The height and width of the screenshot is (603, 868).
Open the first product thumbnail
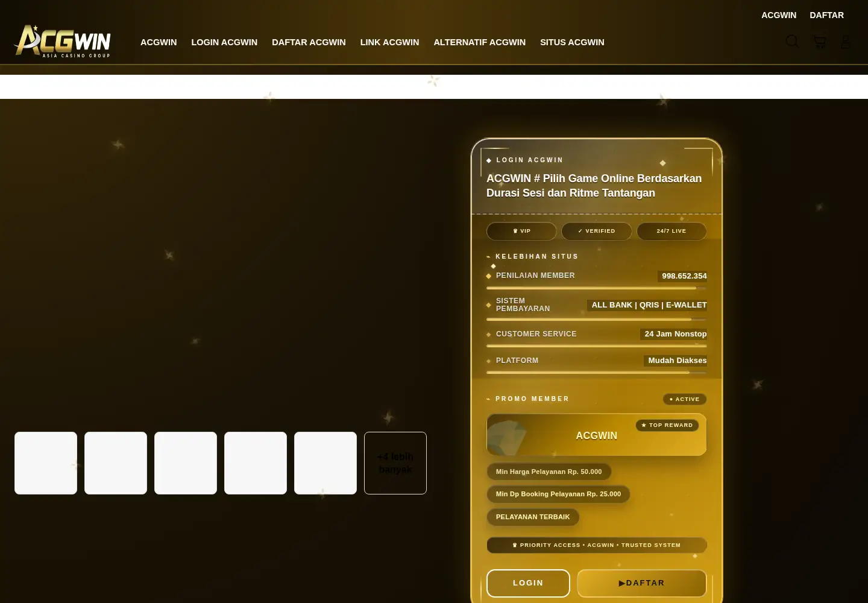point(46,463)
